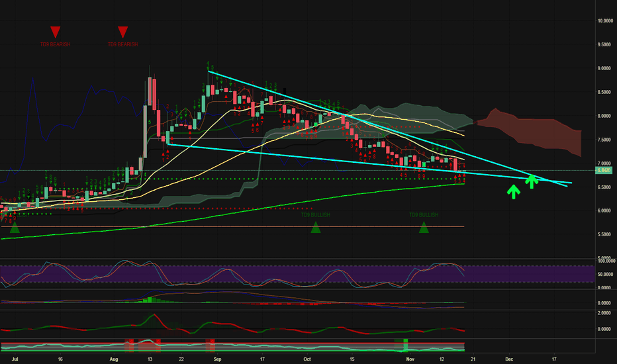Click the 21 date label in November
This screenshot has width=617, height=364.
[473, 359]
